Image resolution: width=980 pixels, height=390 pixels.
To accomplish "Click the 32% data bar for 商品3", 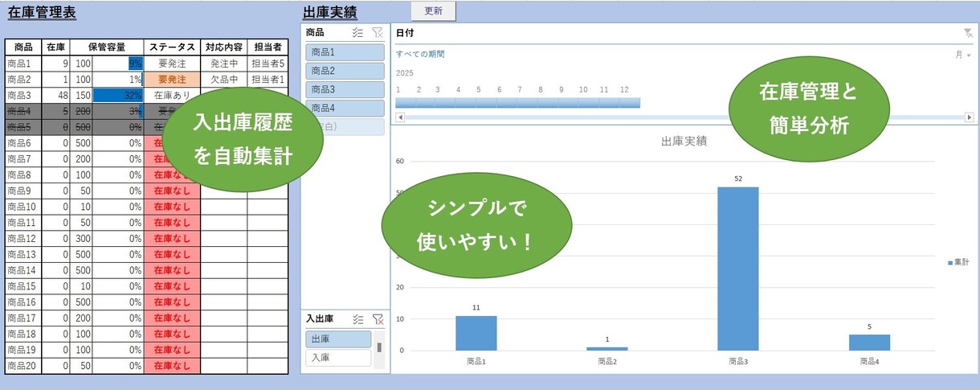I will (118, 95).
